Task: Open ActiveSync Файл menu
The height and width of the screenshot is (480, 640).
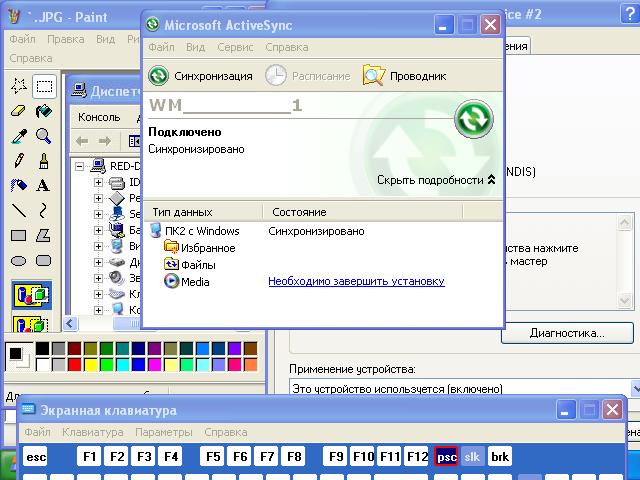Action: (x=161, y=47)
